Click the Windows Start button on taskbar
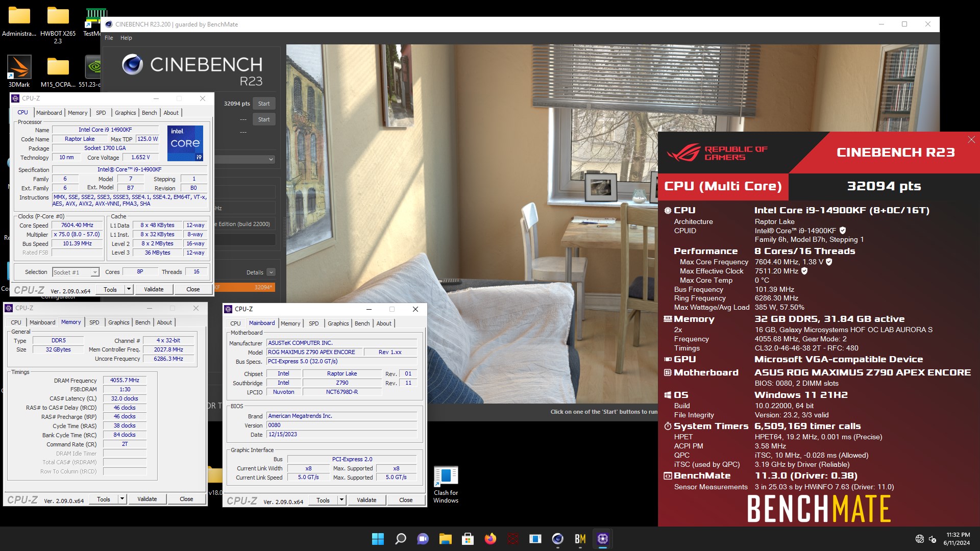The height and width of the screenshot is (551, 980). coord(378,539)
